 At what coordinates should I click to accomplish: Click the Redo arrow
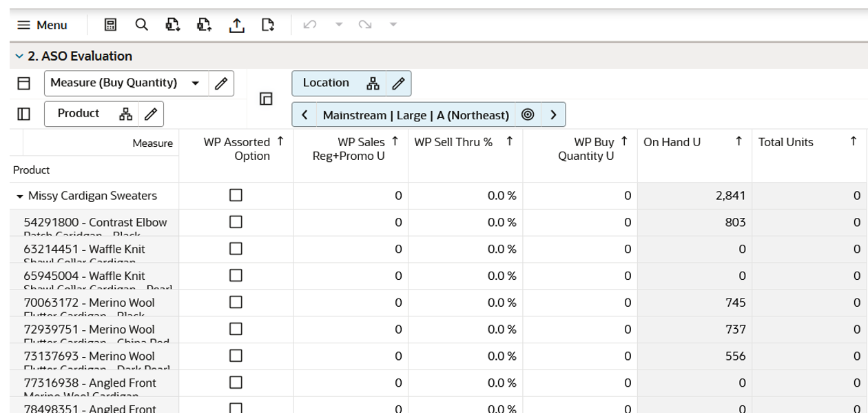(365, 25)
